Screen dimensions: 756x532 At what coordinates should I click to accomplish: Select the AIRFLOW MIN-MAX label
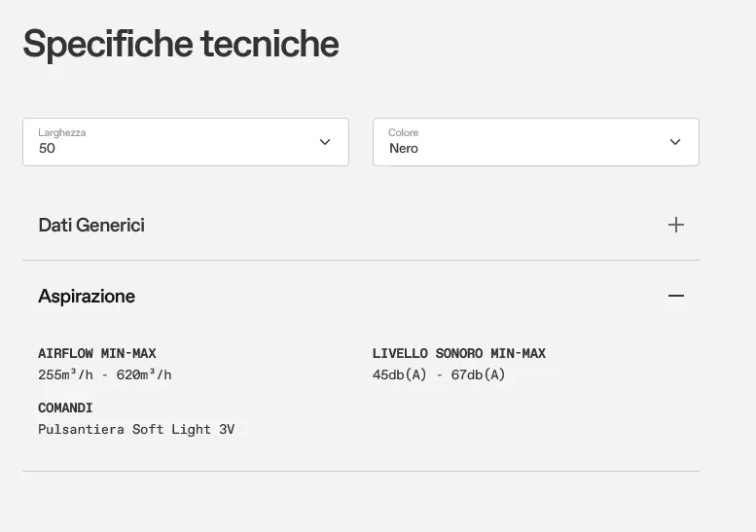97,353
